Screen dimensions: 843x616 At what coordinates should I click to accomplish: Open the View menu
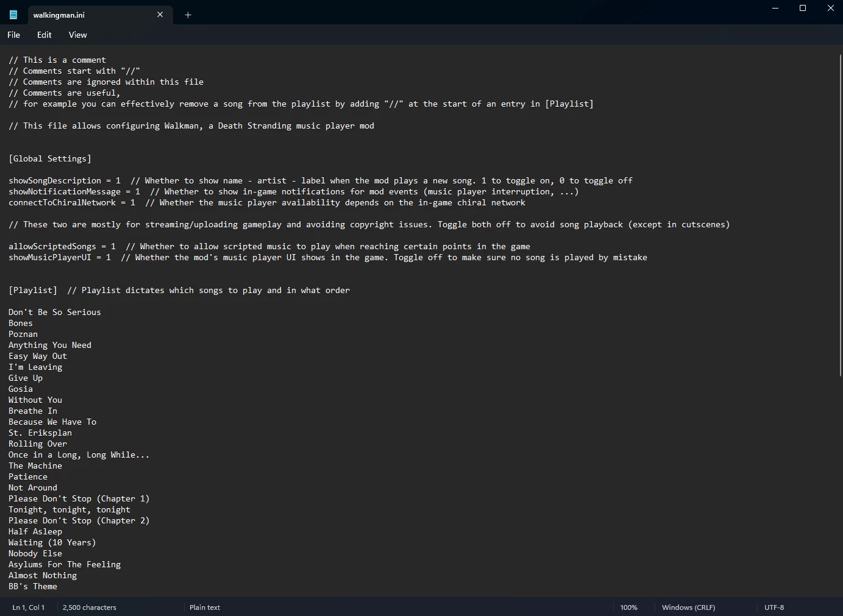pyautogui.click(x=77, y=35)
